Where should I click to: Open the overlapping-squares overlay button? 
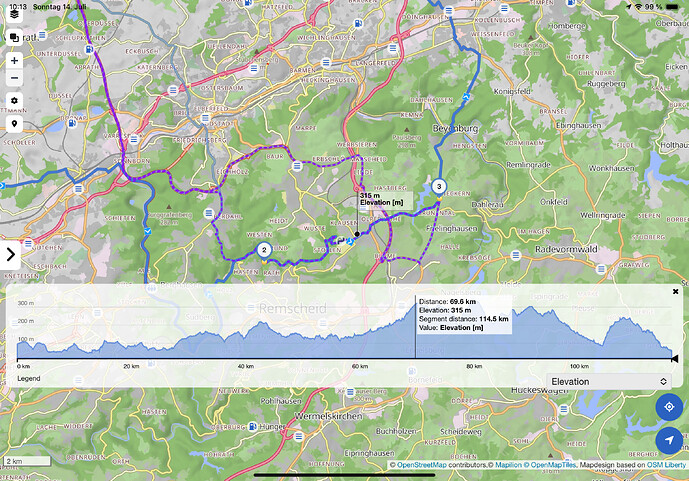[x=14, y=38]
